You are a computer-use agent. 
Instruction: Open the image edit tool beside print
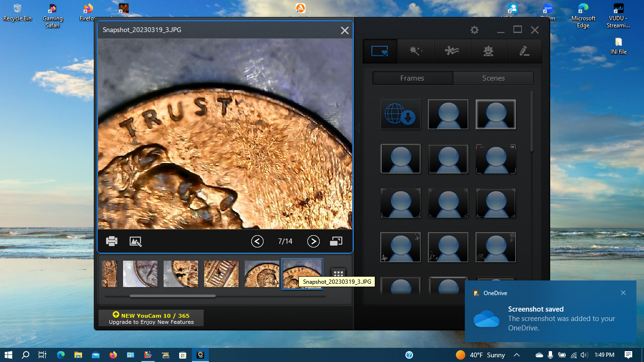(x=136, y=241)
